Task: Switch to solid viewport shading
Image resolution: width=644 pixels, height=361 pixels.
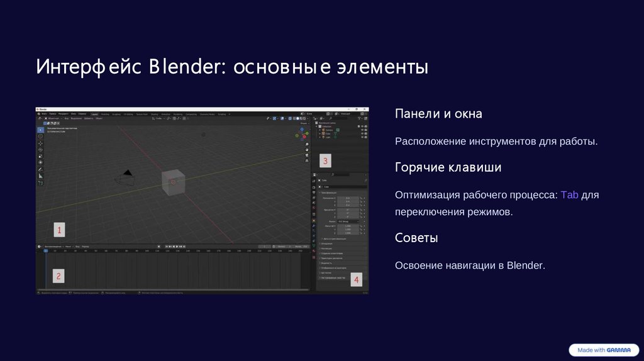Action: point(297,118)
